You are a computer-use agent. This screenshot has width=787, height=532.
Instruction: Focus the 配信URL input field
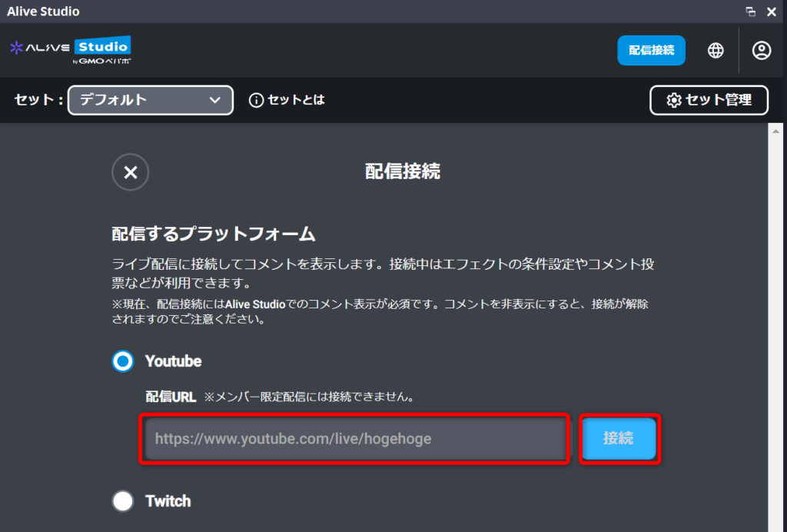coord(354,439)
